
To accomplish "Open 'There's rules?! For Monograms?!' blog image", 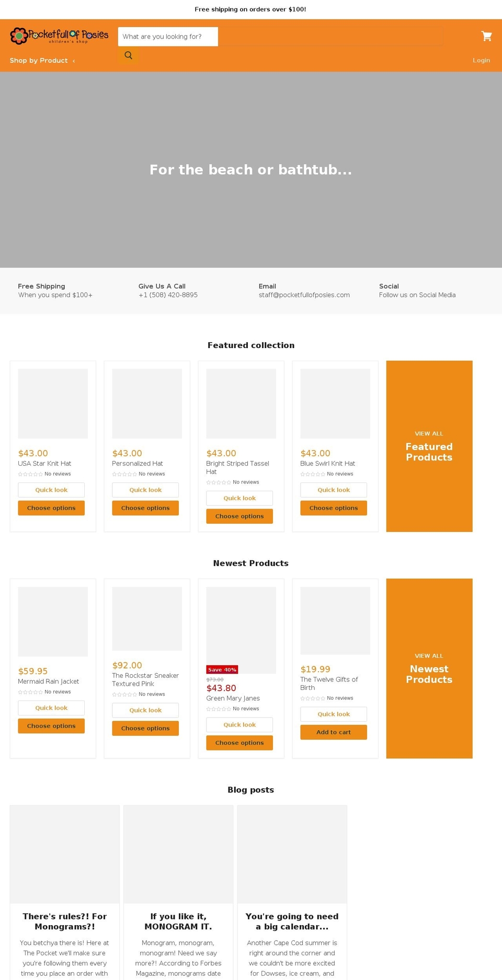I will (65, 855).
